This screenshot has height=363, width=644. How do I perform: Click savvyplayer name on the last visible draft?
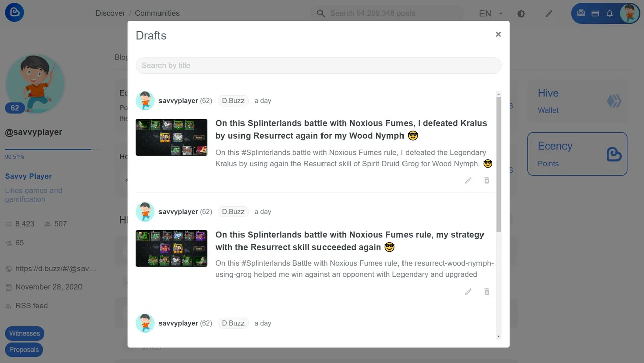(178, 323)
